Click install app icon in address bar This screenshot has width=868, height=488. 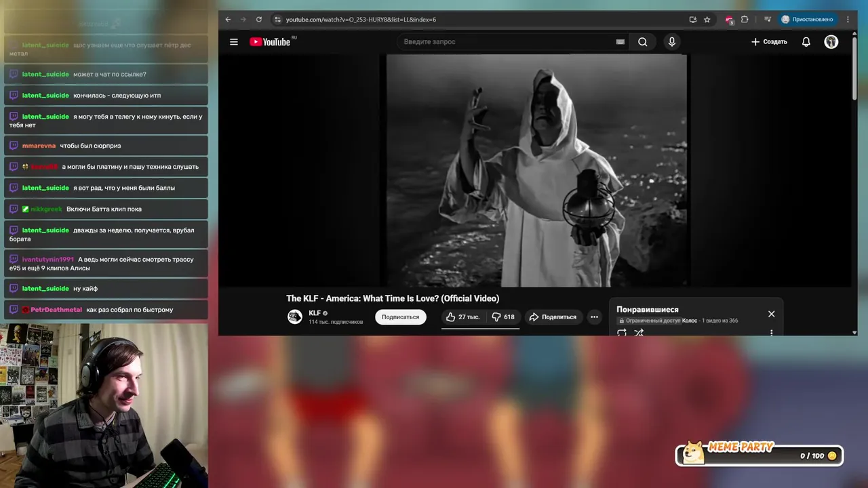[693, 20]
